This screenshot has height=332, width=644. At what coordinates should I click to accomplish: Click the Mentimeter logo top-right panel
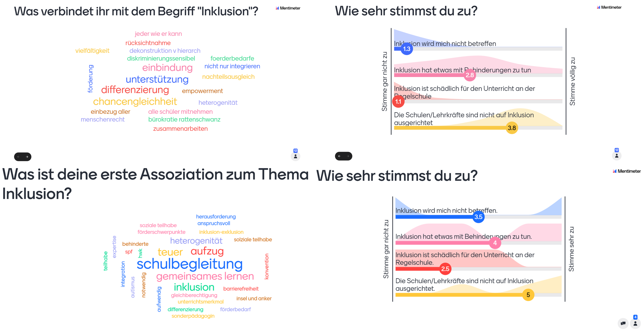(x=612, y=6)
